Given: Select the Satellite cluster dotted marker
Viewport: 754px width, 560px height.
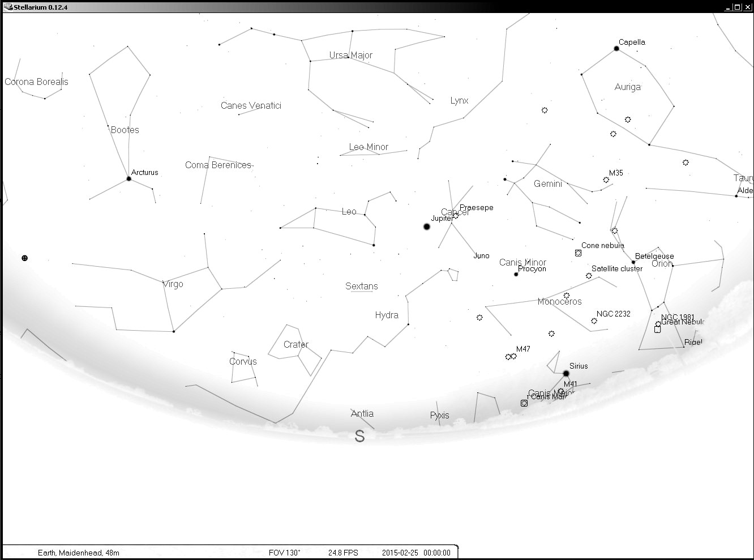Looking at the screenshot, I should [x=589, y=276].
